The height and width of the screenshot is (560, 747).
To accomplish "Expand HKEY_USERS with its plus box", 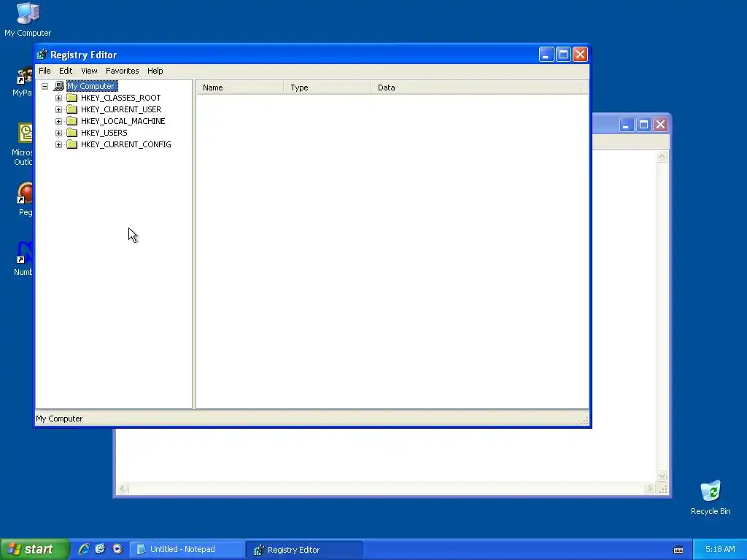I will (x=58, y=133).
